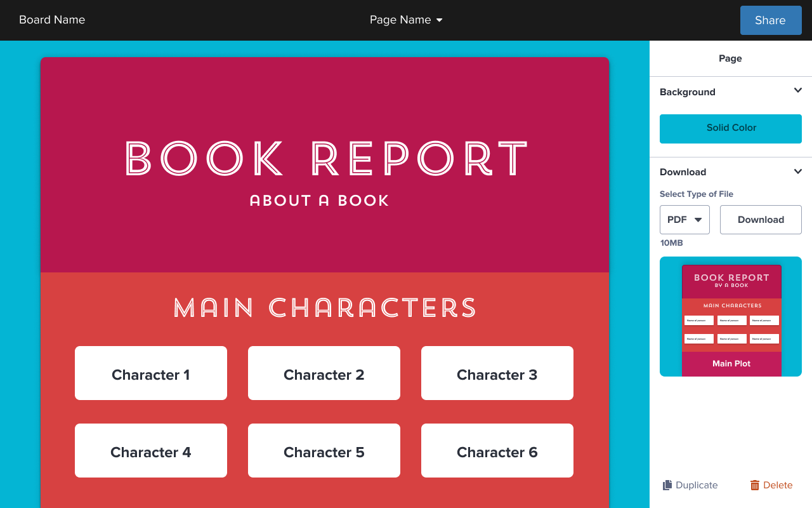Click the ABOUT A BOOK subtitle
812x508 pixels.
319,201
